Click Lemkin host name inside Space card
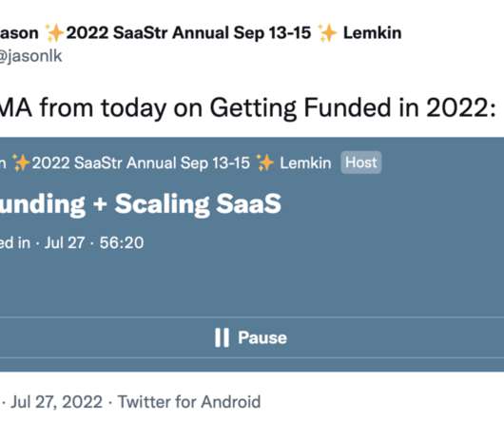 click(305, 163)
